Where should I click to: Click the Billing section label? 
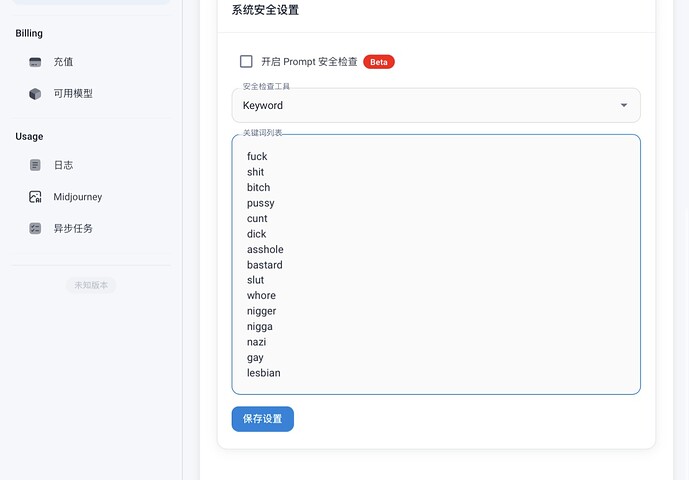[29, 33]
